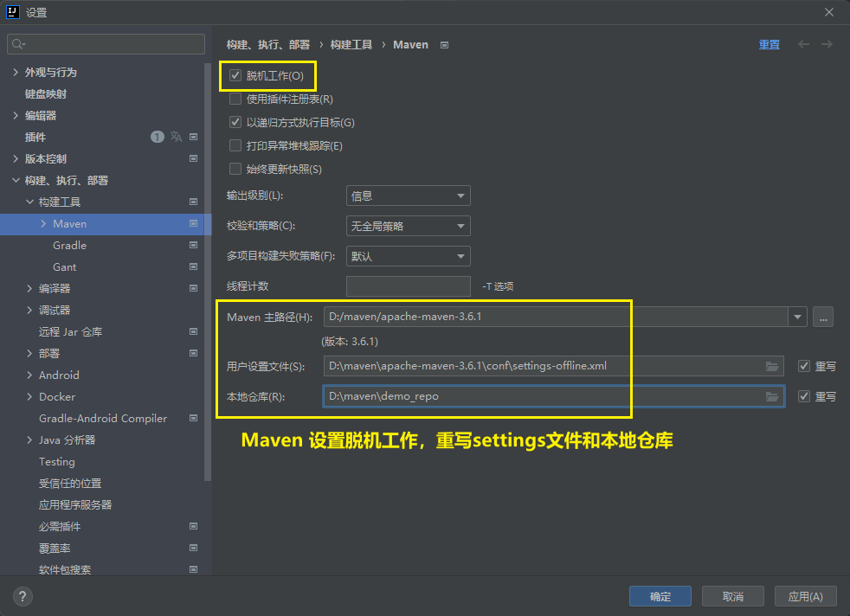Click the help question mark icon
Image resolution: width=850 pixels, height=616 pixels.
point(22,596)
